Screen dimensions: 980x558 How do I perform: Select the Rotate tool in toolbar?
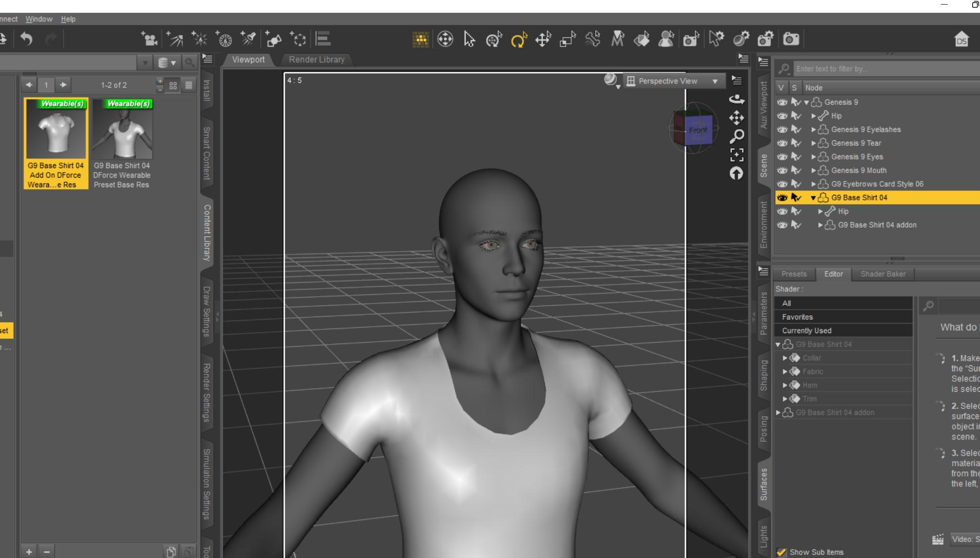[x=518, y=40]
